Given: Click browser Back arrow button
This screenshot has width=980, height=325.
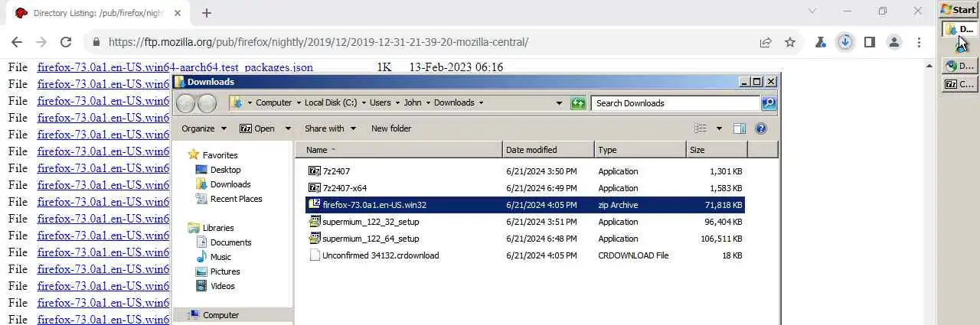Looking at the screenshot, I should click(x=17, y=43).
